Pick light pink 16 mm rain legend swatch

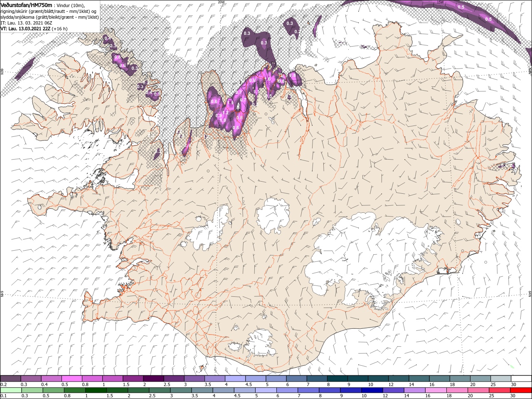[436, 390]
